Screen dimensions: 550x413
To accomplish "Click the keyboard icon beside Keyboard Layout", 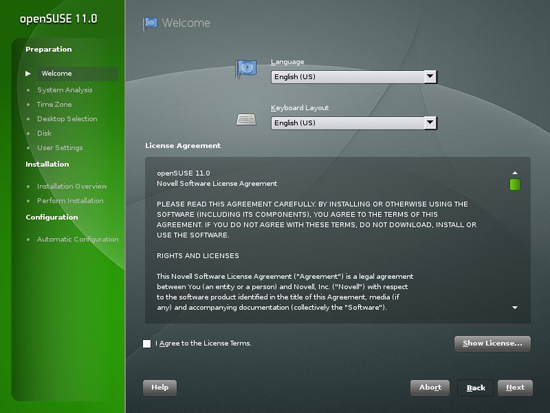I will click(x=246, y=120).
